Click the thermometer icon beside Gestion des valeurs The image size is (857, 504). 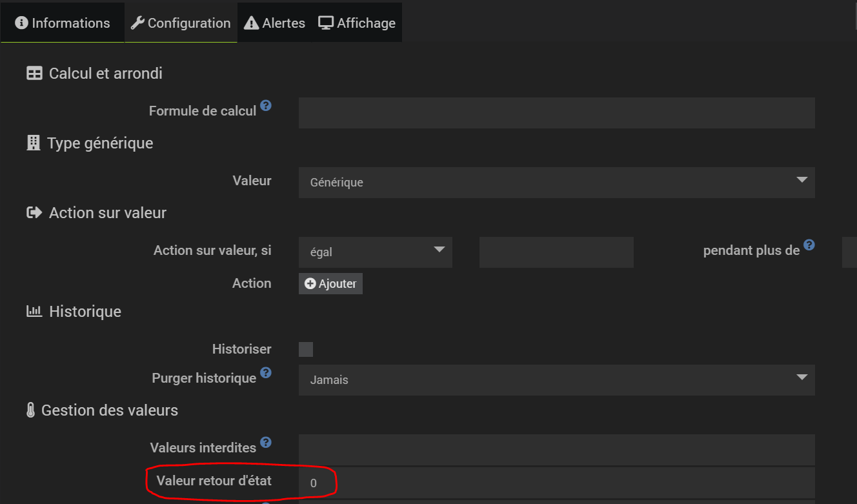coord(30,410)
